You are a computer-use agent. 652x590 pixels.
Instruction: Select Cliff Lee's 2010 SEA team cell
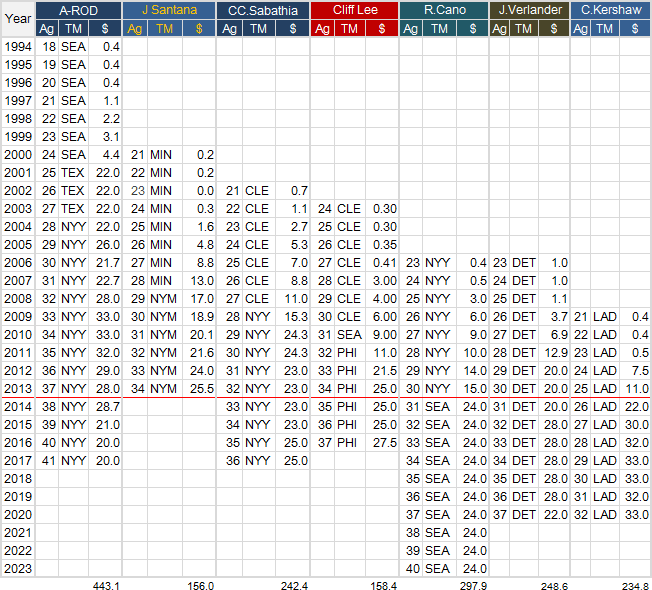(349, 335)
